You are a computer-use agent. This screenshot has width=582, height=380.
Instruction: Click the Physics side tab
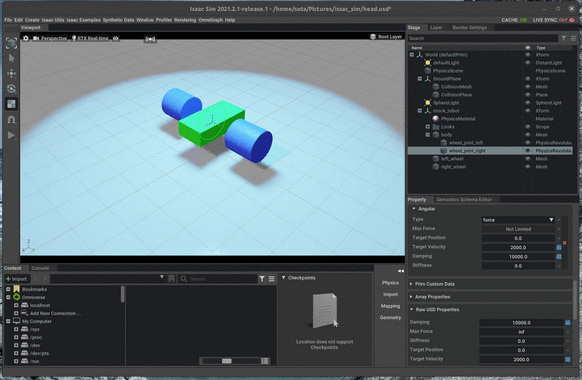point(390,283)
